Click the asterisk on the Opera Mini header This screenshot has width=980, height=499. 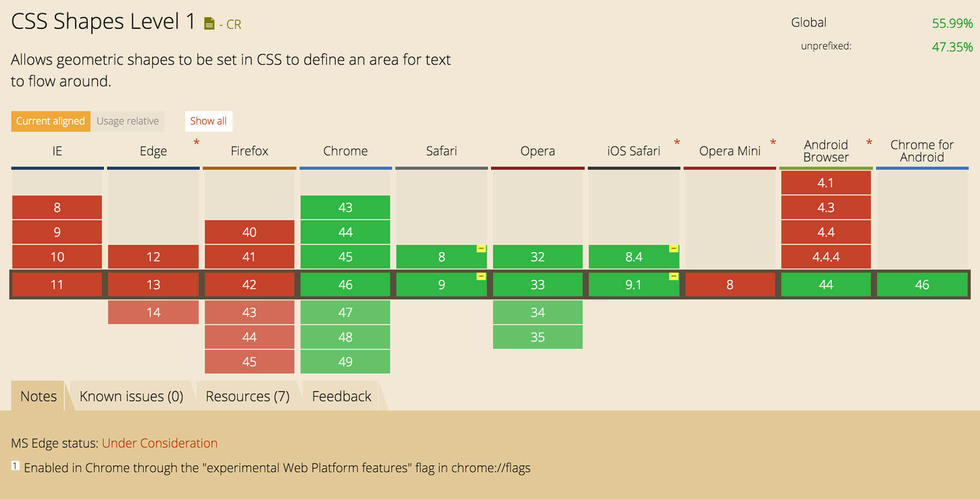coord(773,143)
